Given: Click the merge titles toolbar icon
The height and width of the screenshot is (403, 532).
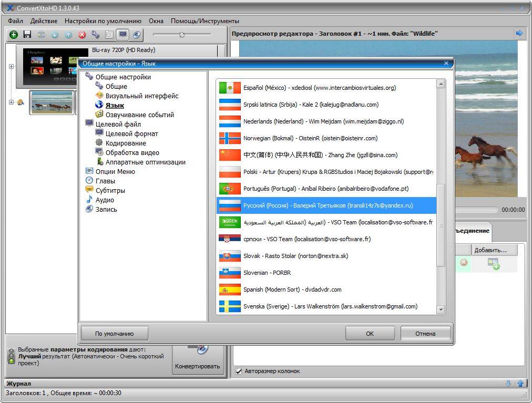Looking at the screenshot, I should click(42, 35).
